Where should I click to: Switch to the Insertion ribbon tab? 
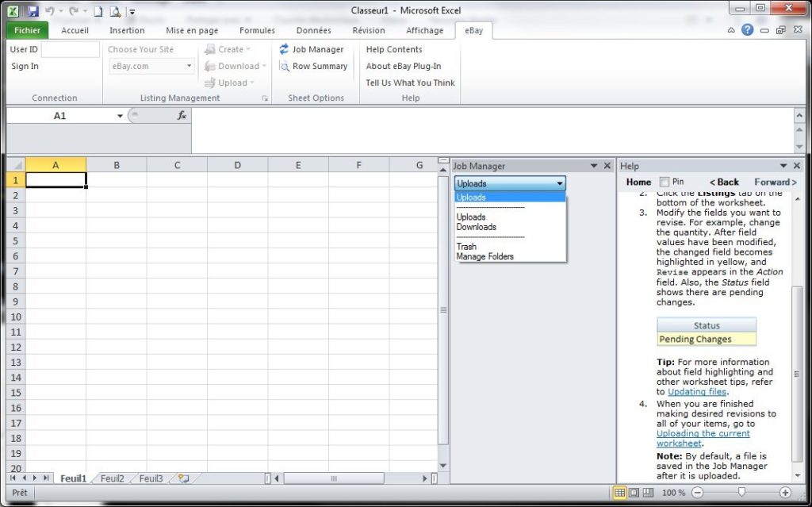[x=127, y=31]
